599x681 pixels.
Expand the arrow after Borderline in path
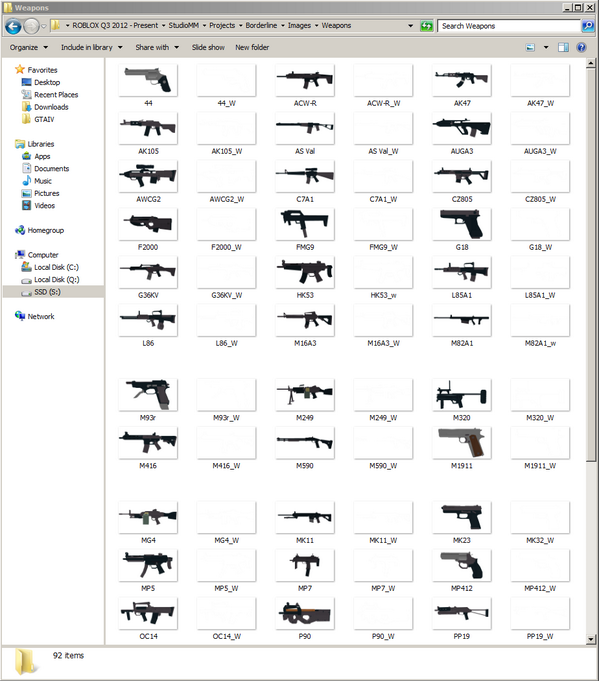coord(283,26)
